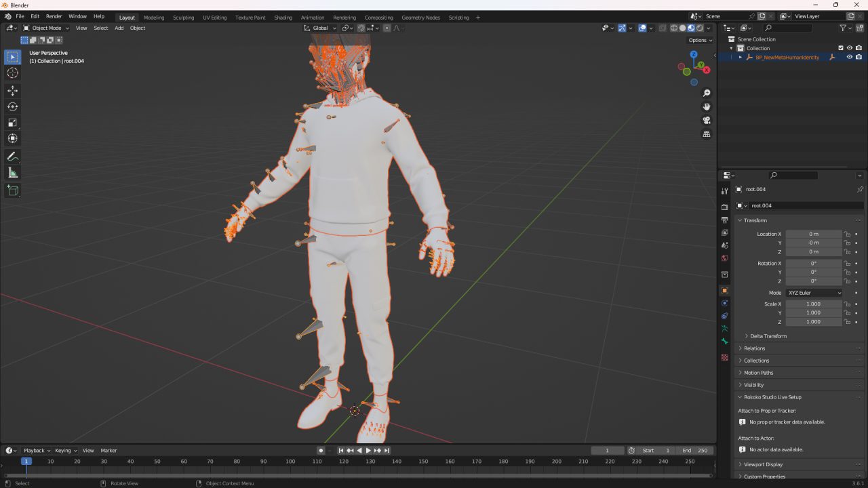868x488 pixels.
Task: Activate the Move tool
Action: click(13, 91)
